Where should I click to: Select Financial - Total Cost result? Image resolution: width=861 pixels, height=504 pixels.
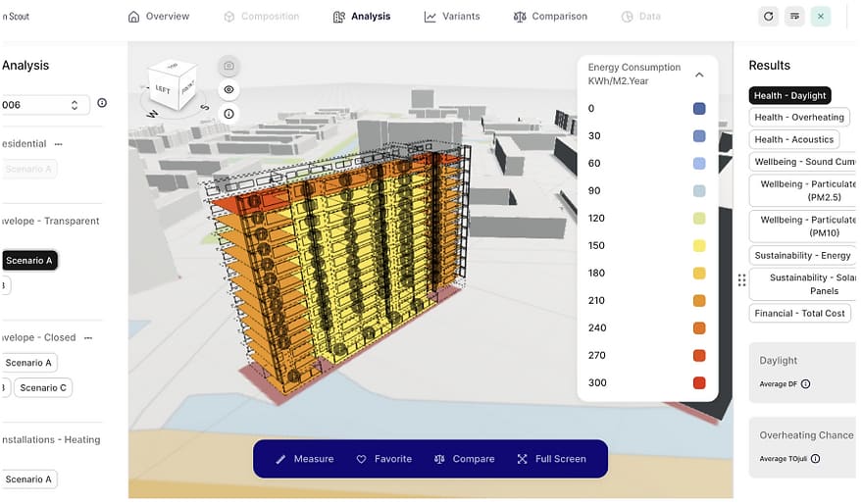coord(799,314)
